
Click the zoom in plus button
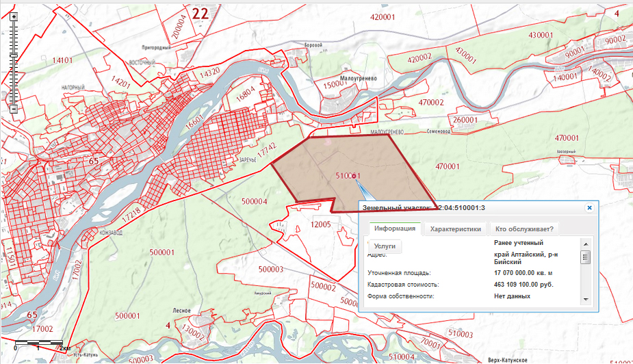click(14, 16)
